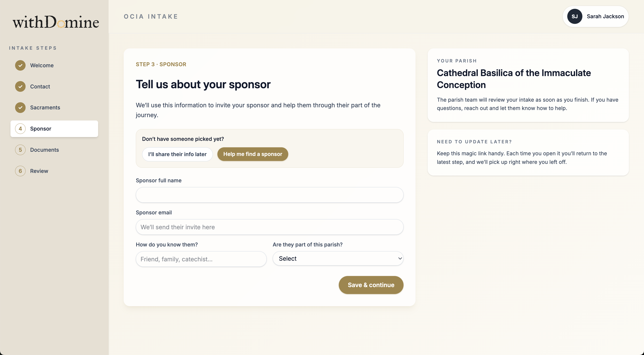Click the Welcome step checkmark icon
The width and height of the screenshot is (644, 355).
20,65
